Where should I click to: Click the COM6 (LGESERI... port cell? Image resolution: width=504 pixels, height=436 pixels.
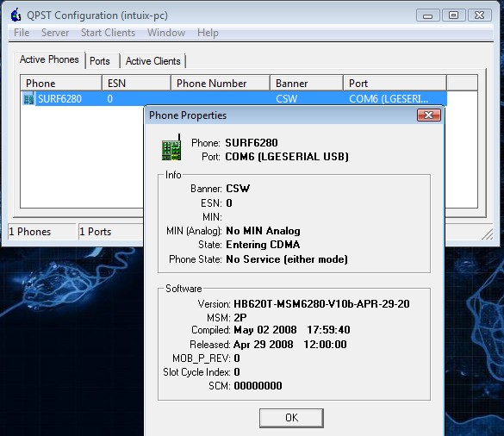point(389,99)
